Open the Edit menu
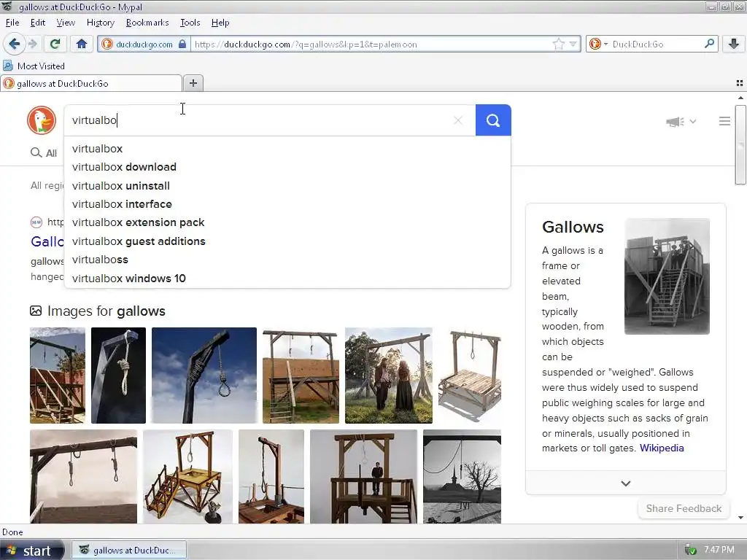The width and height of the screenshot is (747, 560). pyautogui.click(x=38, y=23)
